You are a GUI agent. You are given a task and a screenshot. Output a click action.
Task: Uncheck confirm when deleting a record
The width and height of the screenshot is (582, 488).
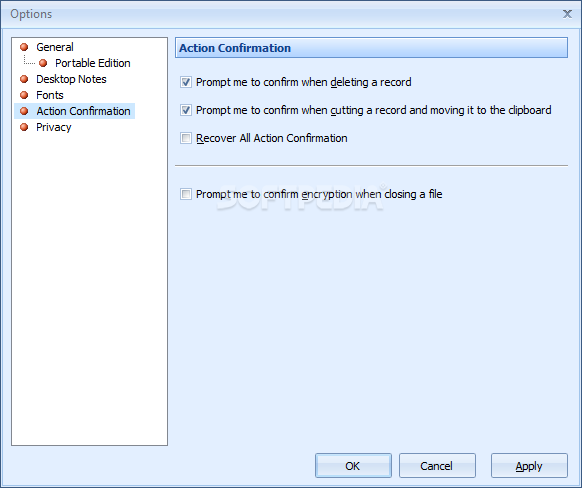pos(186,82)
